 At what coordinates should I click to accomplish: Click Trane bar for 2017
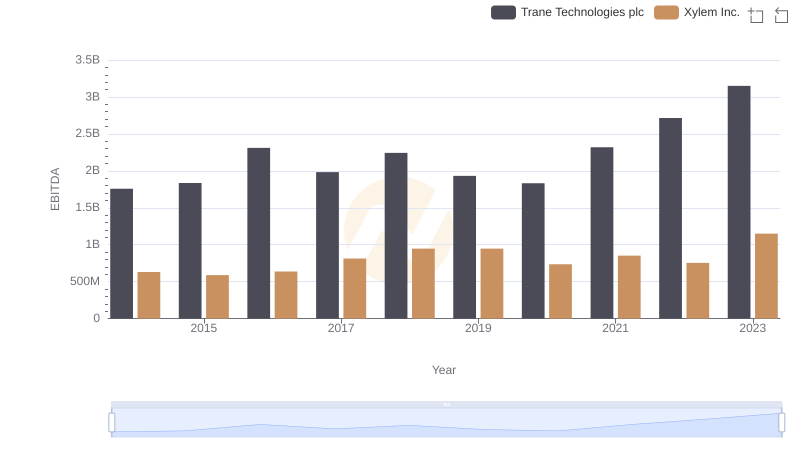(x=328, y=245)
